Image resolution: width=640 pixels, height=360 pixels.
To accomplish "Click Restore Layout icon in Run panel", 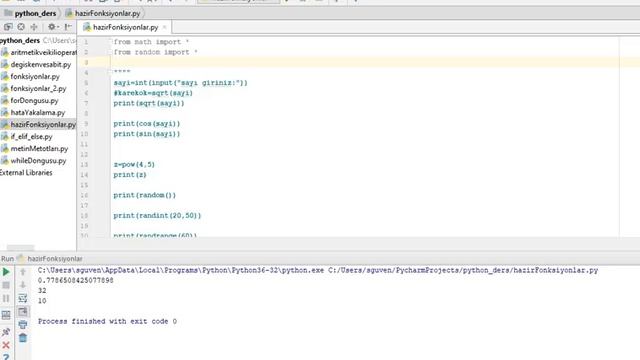I will tap(6, 315).
